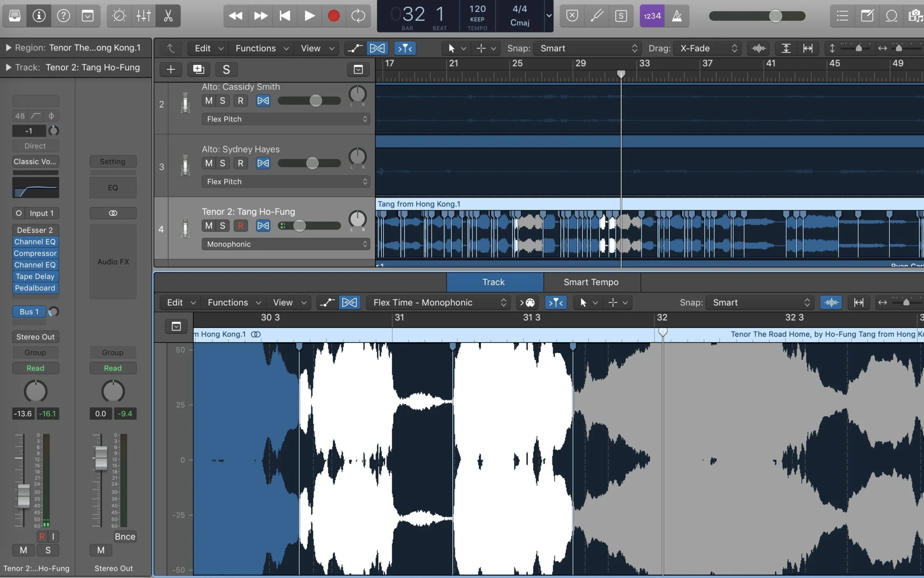Click the Bus 1 send button

click(29, 312)
